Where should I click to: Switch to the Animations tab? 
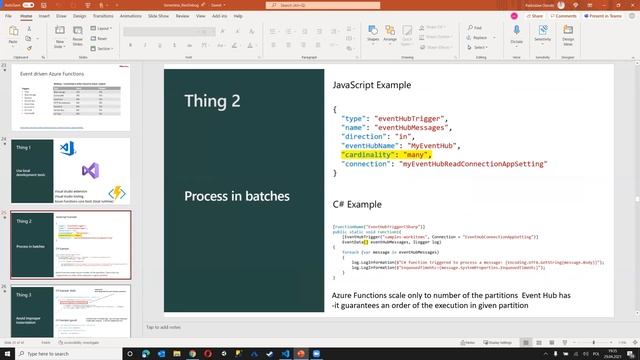click(x=131, y=16)
